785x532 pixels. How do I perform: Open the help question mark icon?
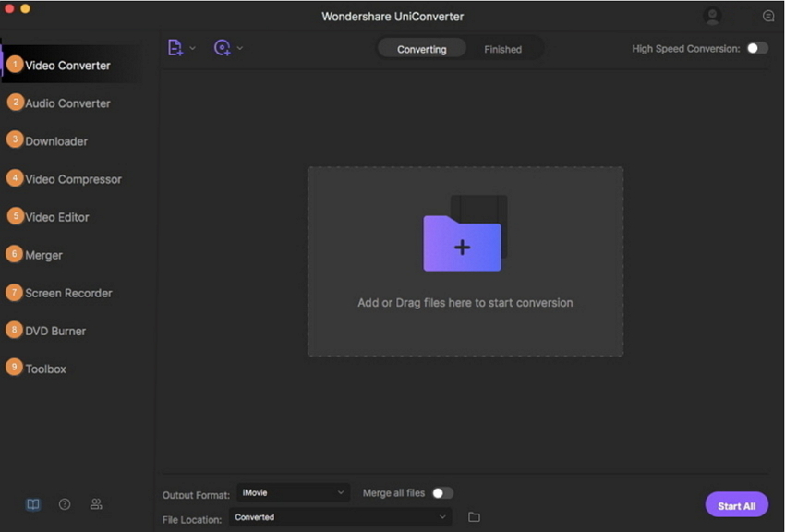pos(65,504)
